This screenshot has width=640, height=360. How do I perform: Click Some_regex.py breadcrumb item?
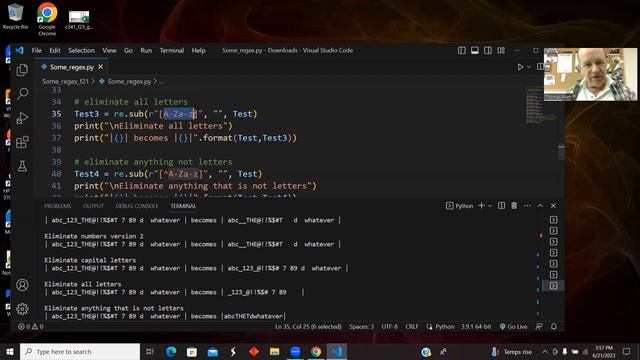point(129,82)
